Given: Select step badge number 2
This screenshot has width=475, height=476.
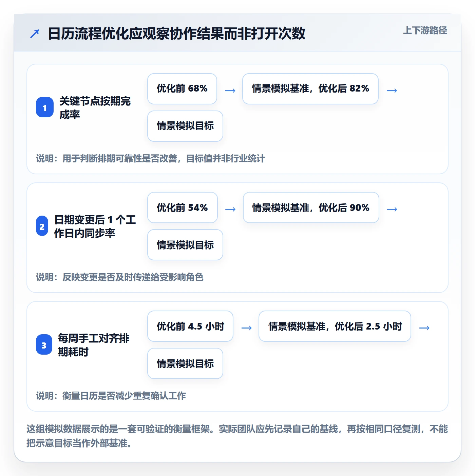Looking at the screenshot, I should [42, 226].
